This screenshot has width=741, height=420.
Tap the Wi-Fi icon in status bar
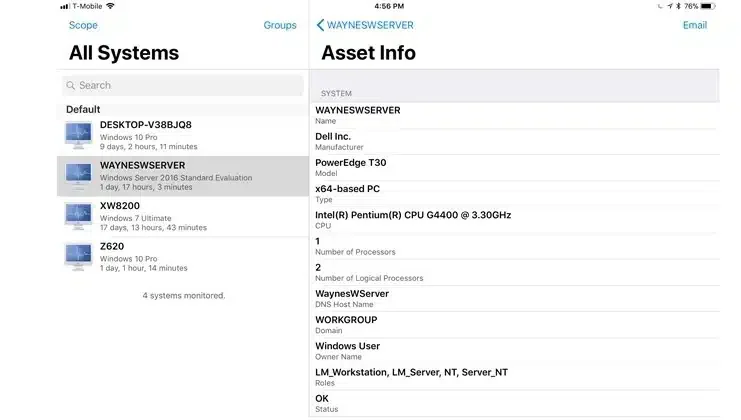(x=110, y=6)
